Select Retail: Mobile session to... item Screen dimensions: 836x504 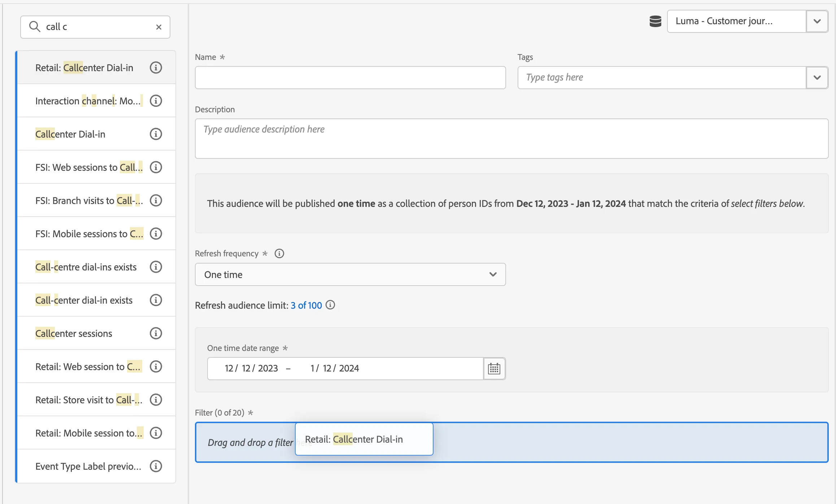(x=96, y=433)
